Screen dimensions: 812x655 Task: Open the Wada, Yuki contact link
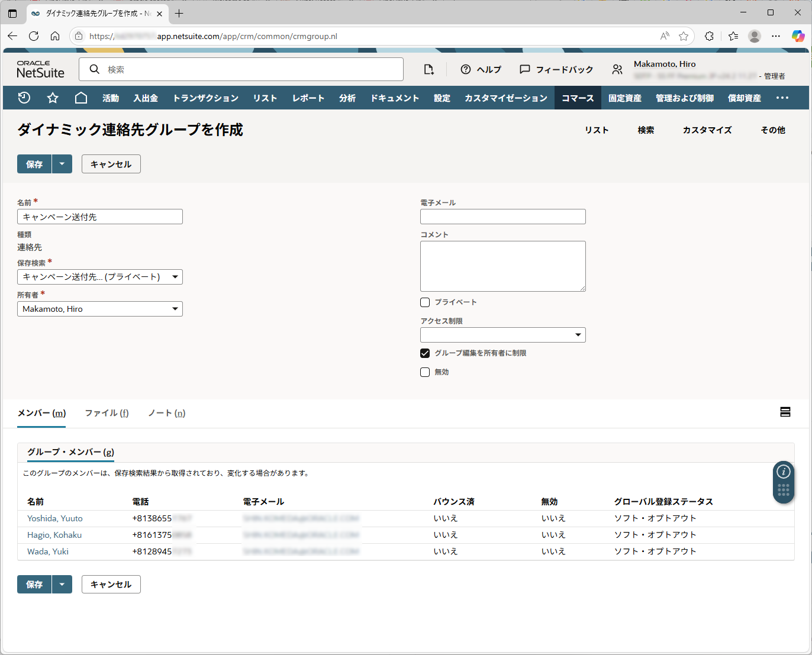click(x=48, y=551)
